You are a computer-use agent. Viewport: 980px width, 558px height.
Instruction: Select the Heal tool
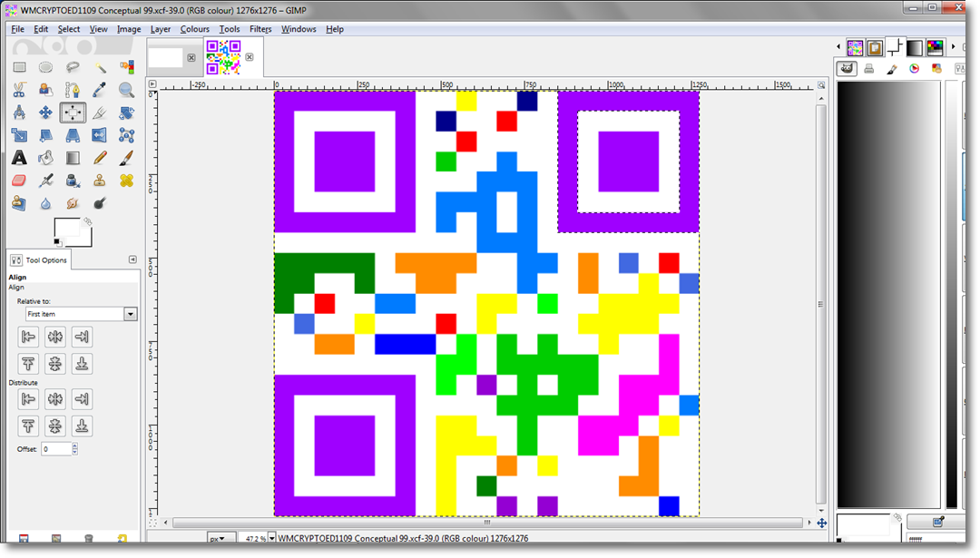pyautogui.click(x=126, y=181)
